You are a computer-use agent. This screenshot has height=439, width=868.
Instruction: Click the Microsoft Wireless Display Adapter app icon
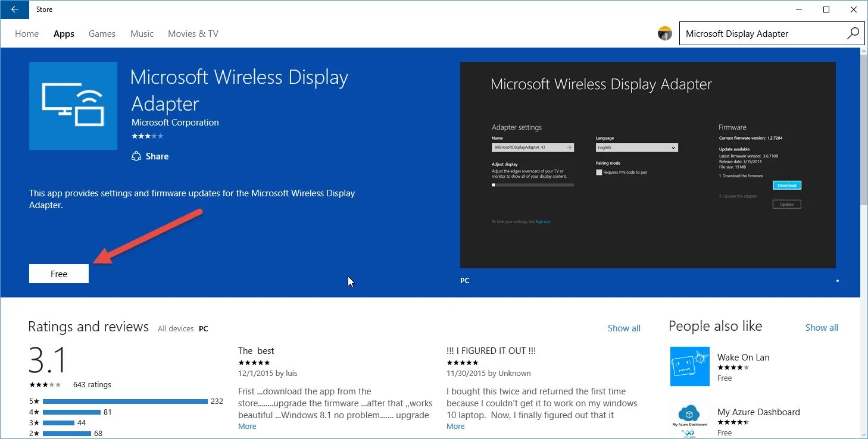(x=73, y=106)
